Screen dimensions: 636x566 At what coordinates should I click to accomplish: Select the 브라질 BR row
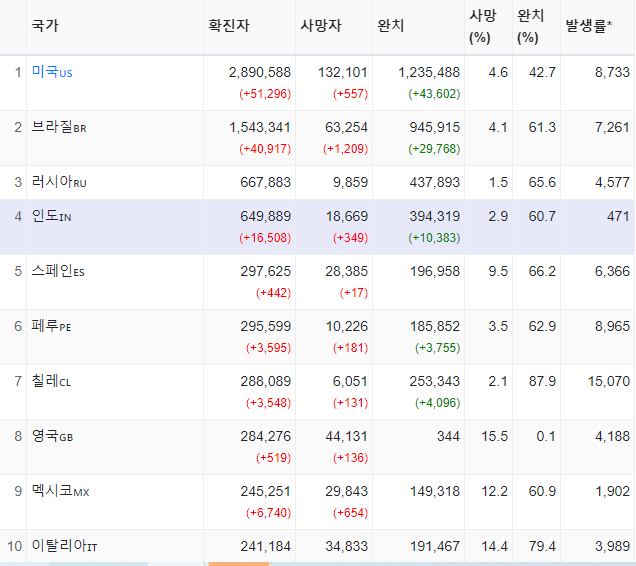point(318,138)
